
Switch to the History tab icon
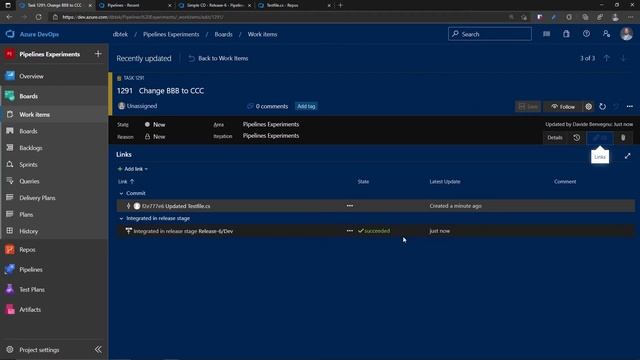(x=576, y=138)
